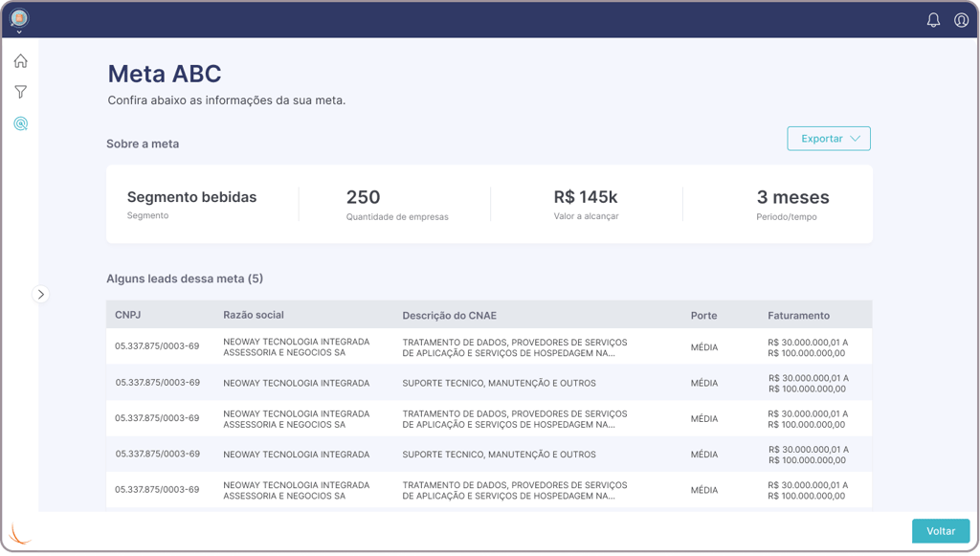980x556 pixels.
Task: Open the Exportar dropdown
Action: pyautogui.click(x=828, y=139)
